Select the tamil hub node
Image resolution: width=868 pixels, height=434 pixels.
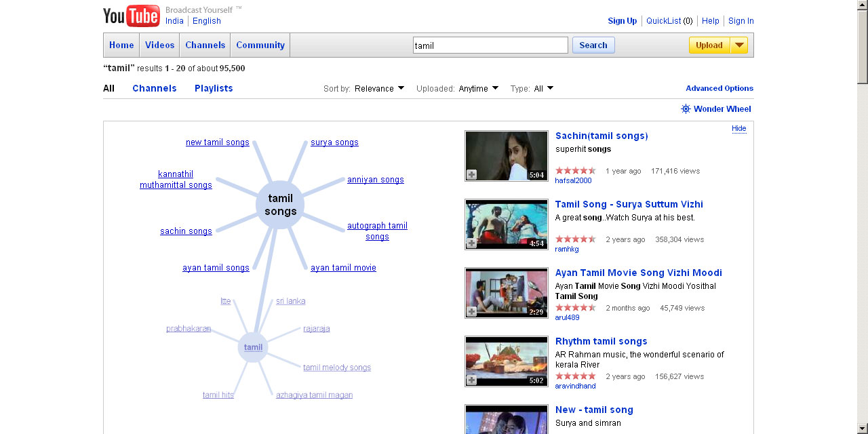pyautogui.click(x=253, y=347)
